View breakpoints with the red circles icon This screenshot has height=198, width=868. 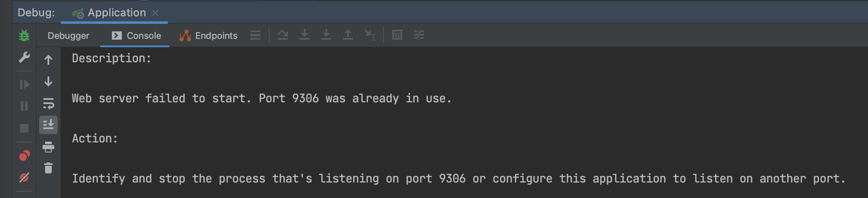coord(24,156)
